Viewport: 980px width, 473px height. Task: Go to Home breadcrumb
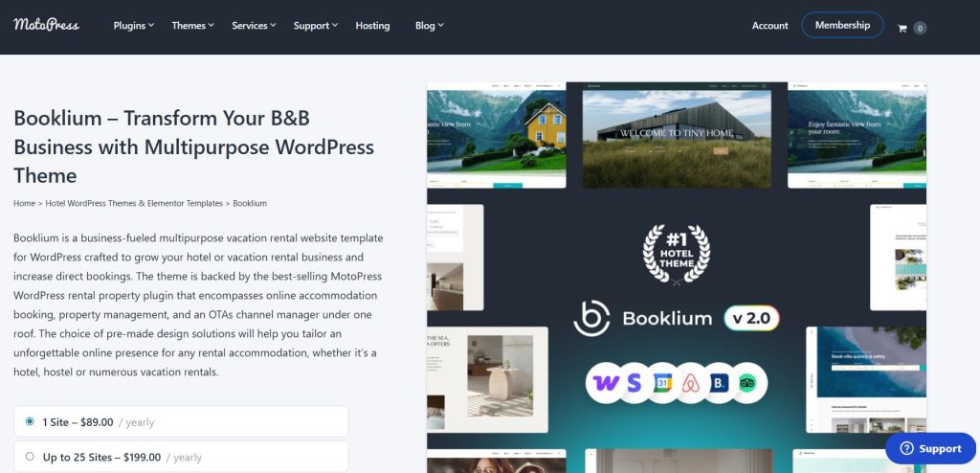(24, 203)
